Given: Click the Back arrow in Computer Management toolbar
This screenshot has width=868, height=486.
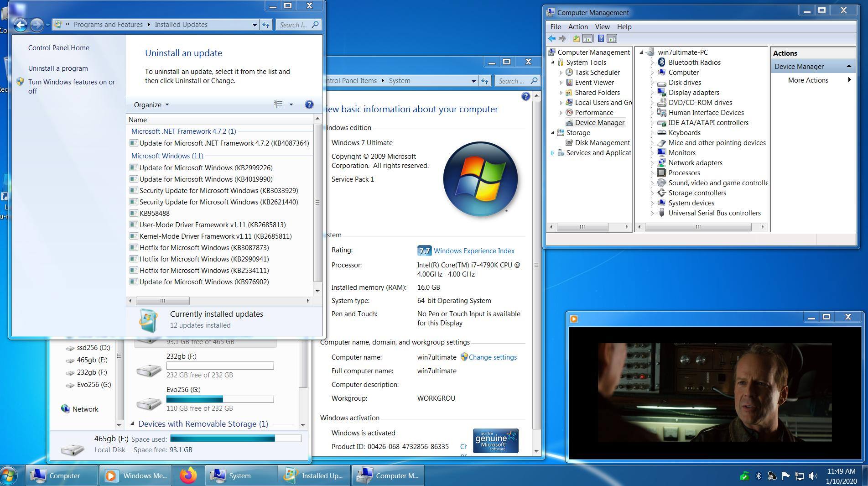Looking at the screenshot, I should click(x=552, y=39).
